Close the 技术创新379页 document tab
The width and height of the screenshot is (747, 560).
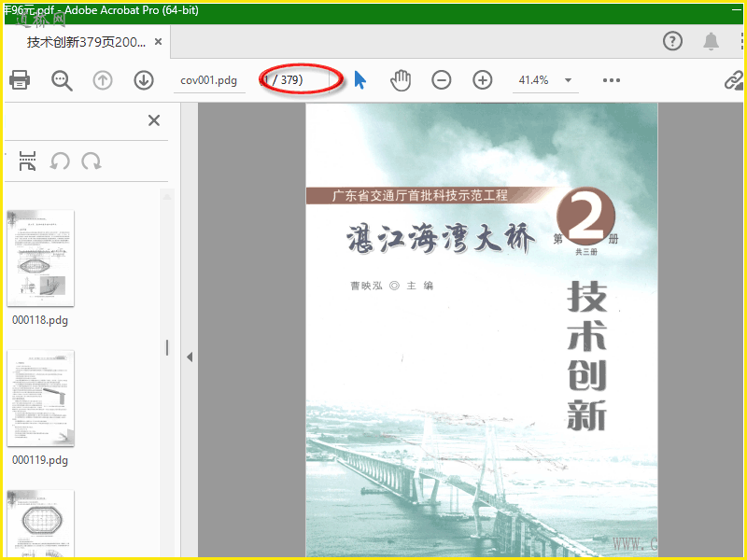click(158, 42)
